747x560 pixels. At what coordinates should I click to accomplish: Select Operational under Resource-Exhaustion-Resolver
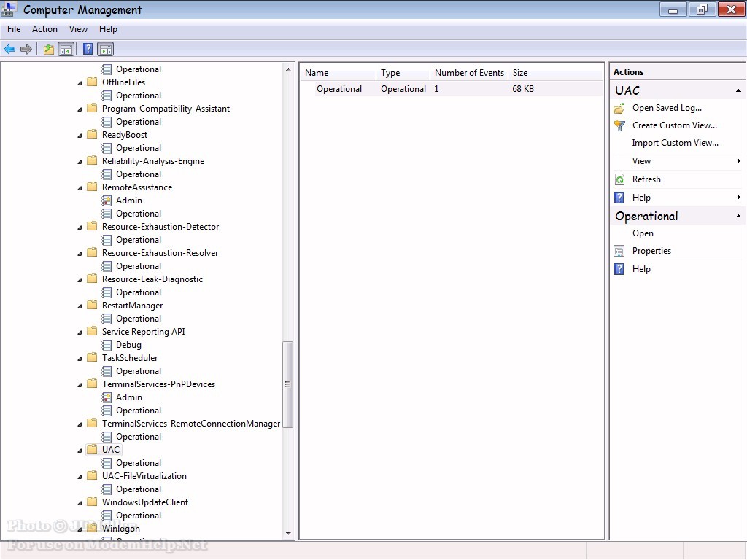139,266
